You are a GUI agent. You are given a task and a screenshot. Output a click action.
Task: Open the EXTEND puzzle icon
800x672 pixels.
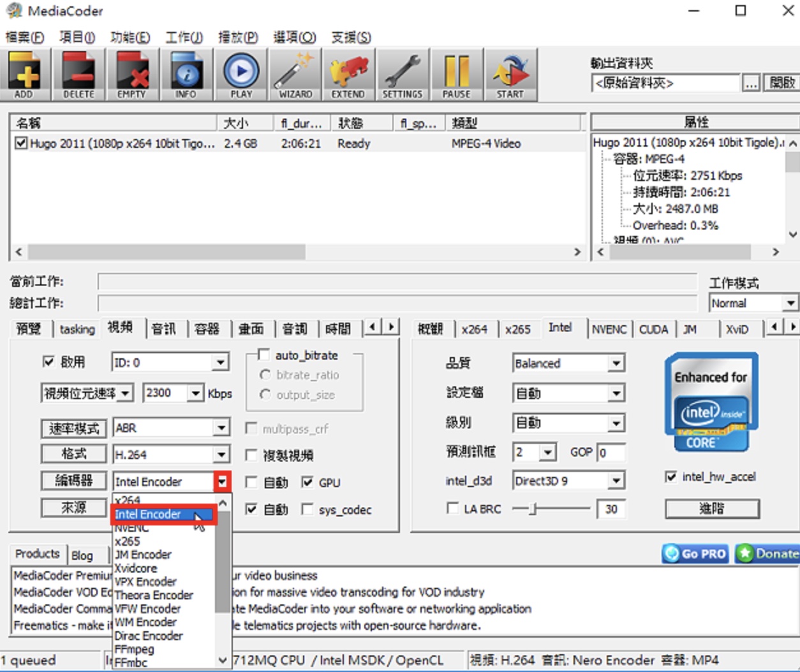pos(348,75)
